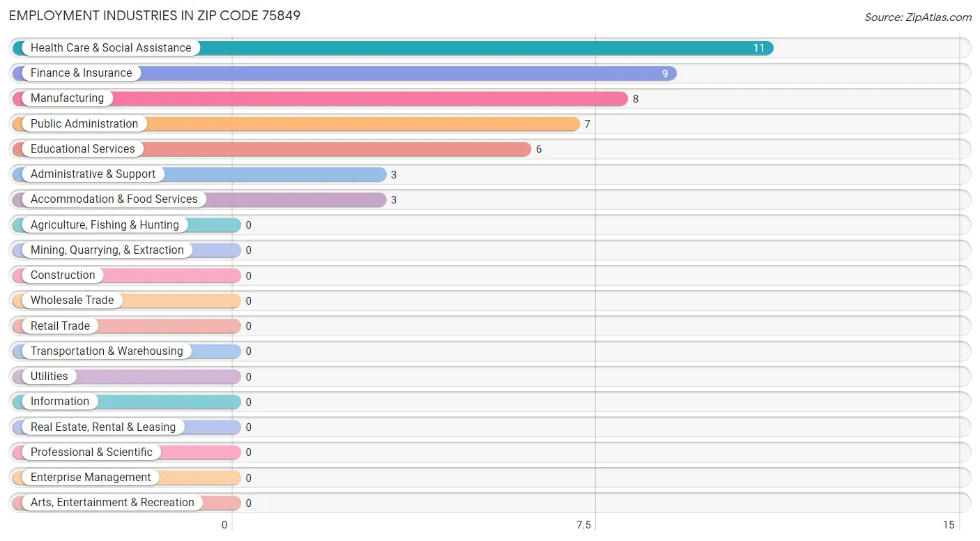Click value 0 next to Enterprise Management bar

(x=249, y=478)
